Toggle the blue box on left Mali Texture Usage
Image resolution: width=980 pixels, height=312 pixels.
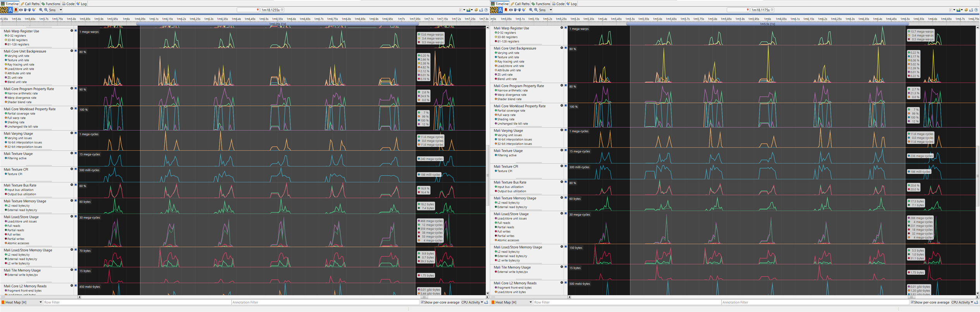[76, 153]
